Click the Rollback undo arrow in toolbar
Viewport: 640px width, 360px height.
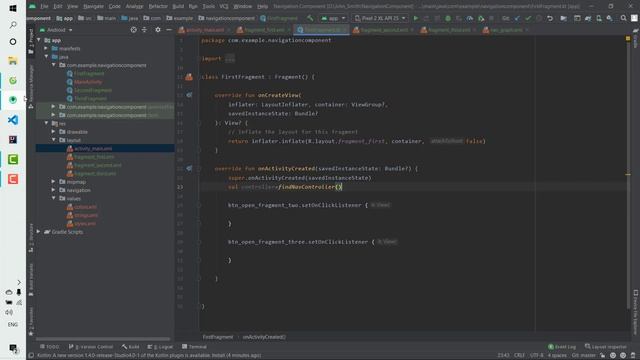click(x=550, y=18)
